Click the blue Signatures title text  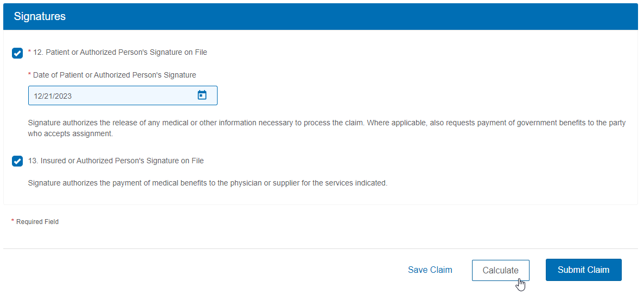coord(40,16)
